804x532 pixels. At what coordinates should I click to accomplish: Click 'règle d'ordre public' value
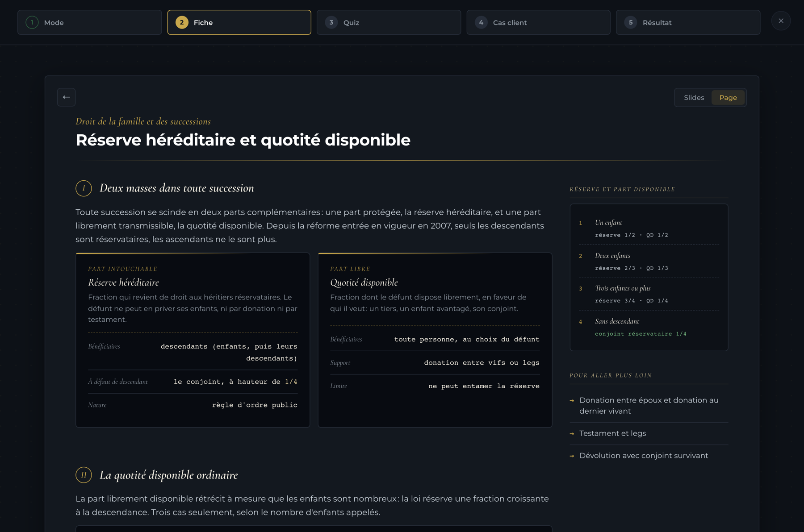pyautogui.click(x=255, y=405)
